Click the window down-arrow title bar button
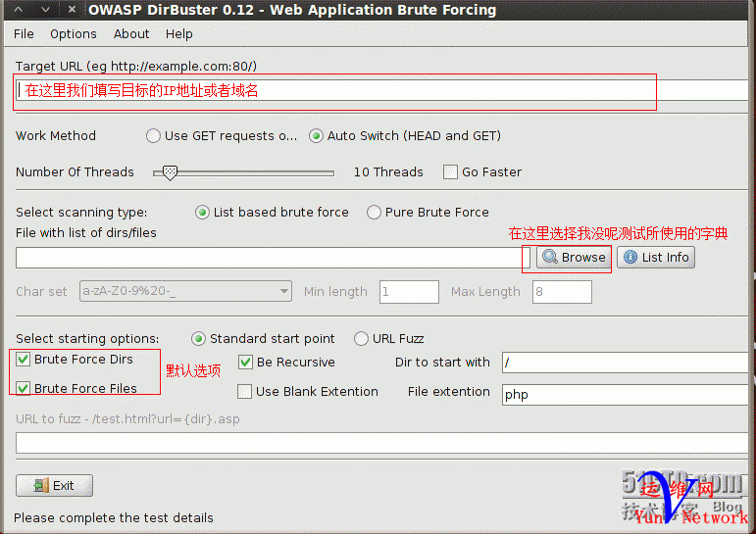 45,9
